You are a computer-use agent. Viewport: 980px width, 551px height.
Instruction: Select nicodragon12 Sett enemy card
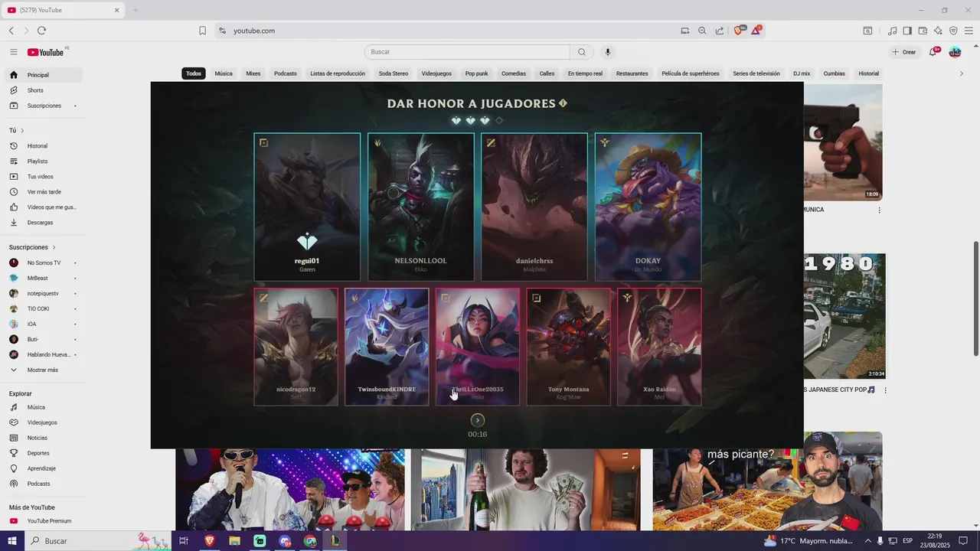click(296, 347)
